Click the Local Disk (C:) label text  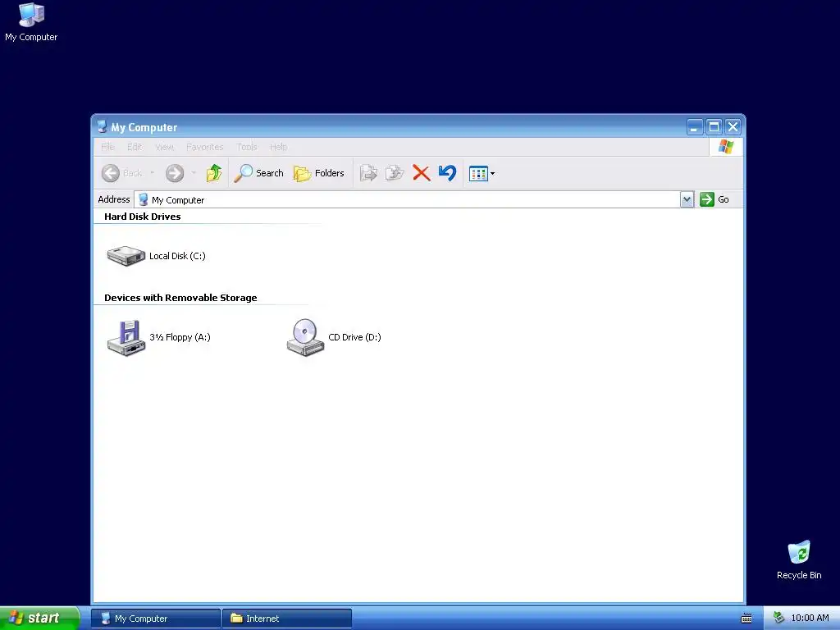[x=177, y=256]
